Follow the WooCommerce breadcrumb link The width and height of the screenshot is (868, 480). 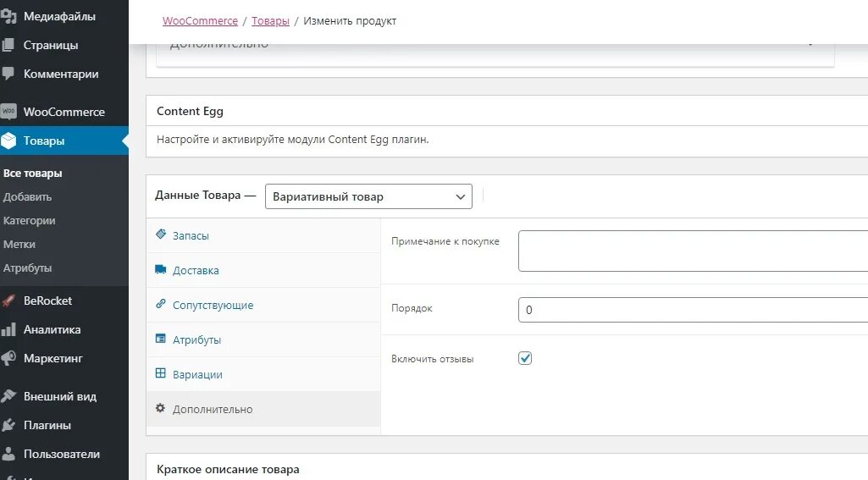tap(202, 20)
